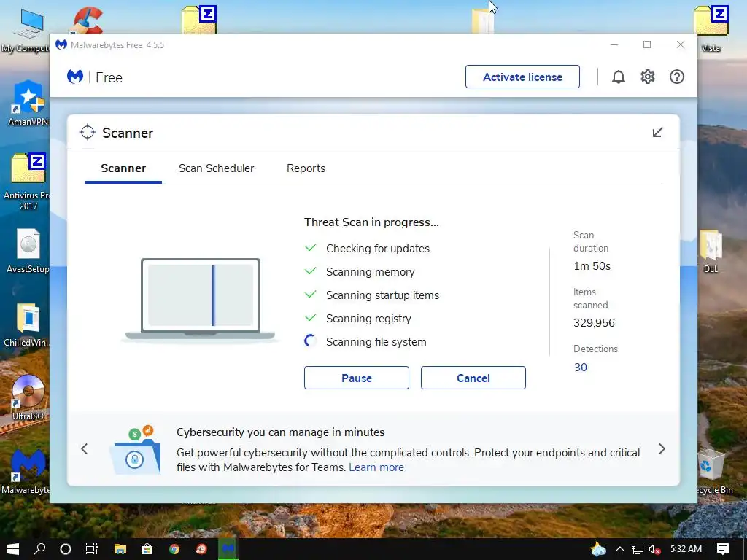747x560 pixels.
Task: Select the AvastSetup desktop icon
Action: (28, 251)
